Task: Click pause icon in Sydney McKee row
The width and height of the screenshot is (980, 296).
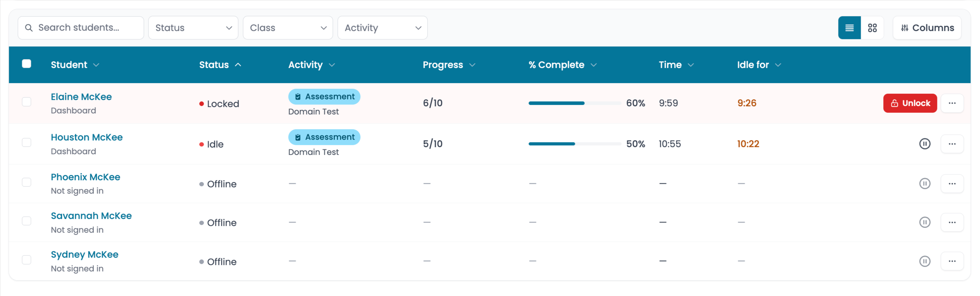Action: tap(924, 262)
